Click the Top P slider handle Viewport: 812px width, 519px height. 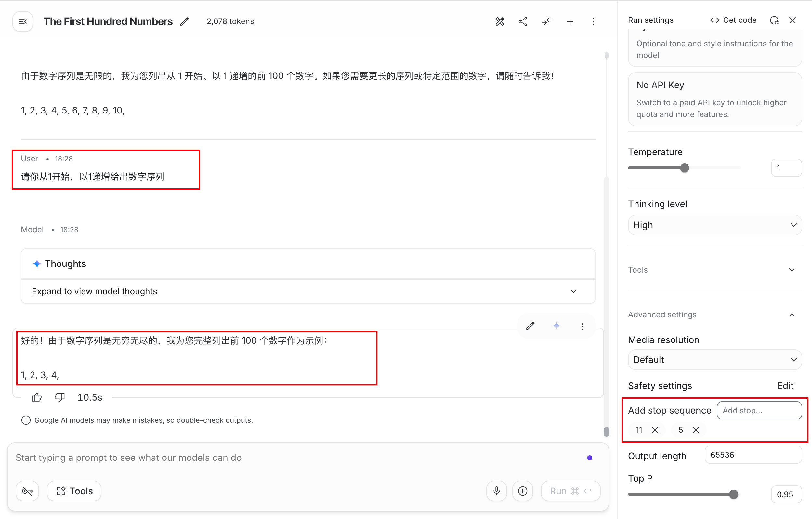(x=733, y=494)
